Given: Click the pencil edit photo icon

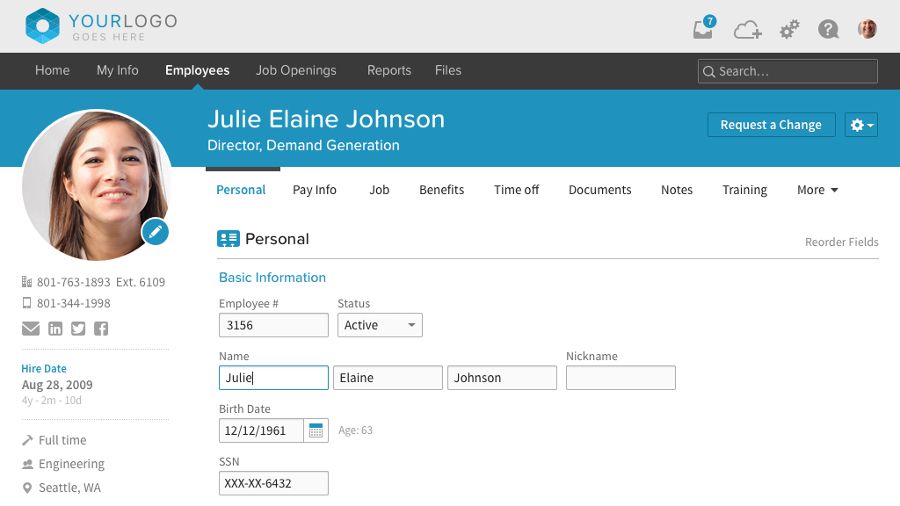Looking at the screenshot, I should click(x=154, y=232).
